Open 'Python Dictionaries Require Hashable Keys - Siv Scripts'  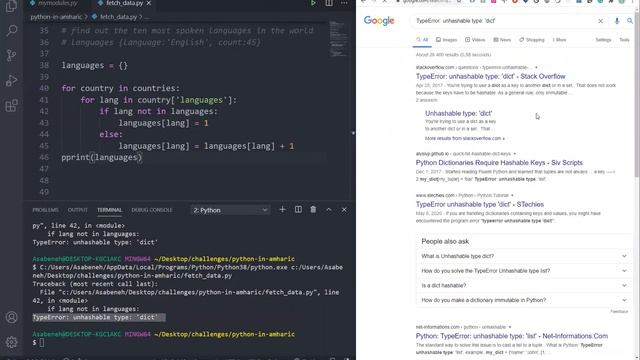point(499,163)
